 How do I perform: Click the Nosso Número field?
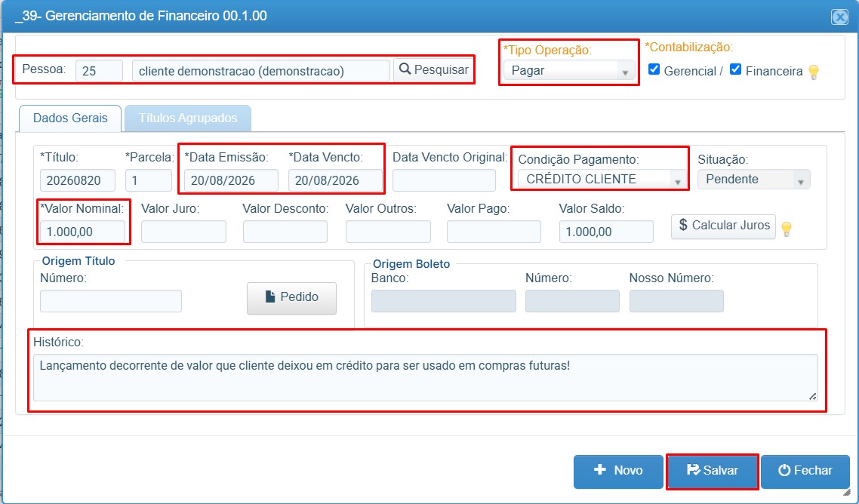(676, 301)
